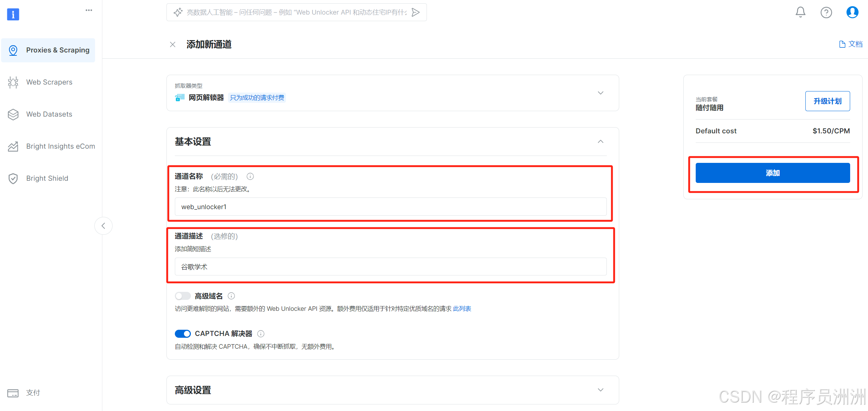Collapse the 基本设置 section
The height and width of the screenshot is (411, 868).
pos(601,141)
